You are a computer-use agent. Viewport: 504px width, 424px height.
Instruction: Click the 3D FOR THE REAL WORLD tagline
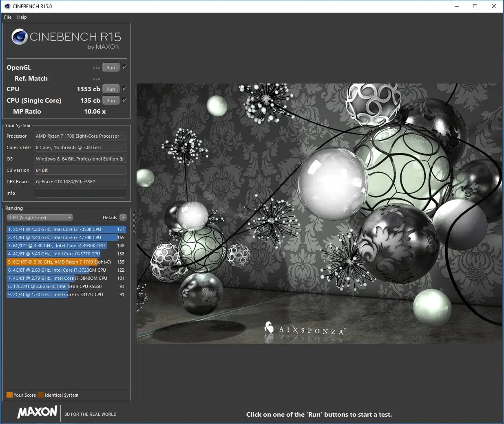tap(91, 414)
